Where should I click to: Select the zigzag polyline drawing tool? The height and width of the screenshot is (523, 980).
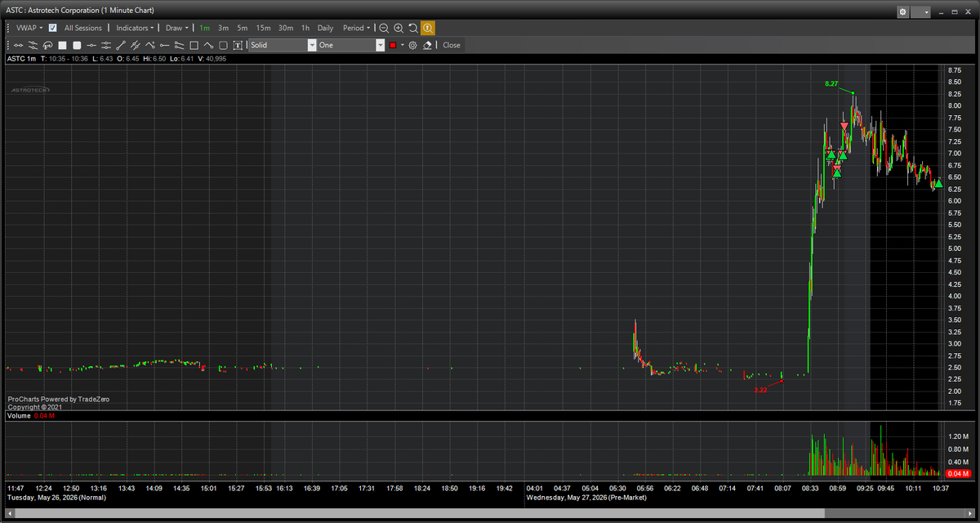tap(149, 45)
